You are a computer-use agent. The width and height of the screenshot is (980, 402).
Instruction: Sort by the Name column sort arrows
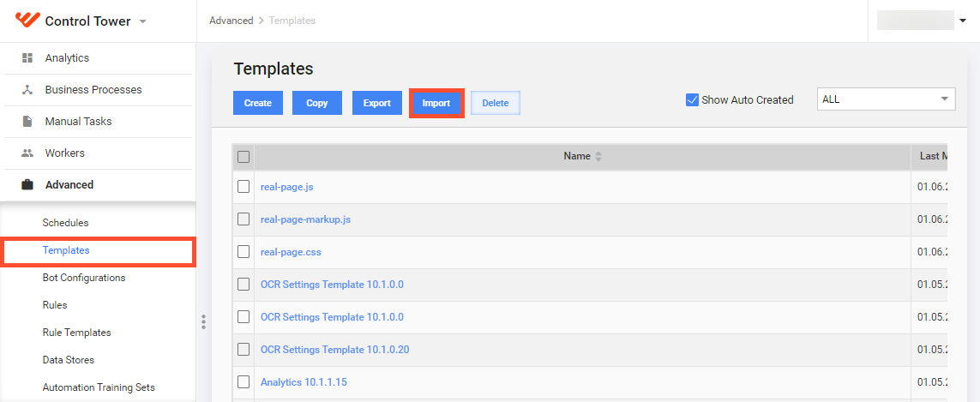click(598, 156)
